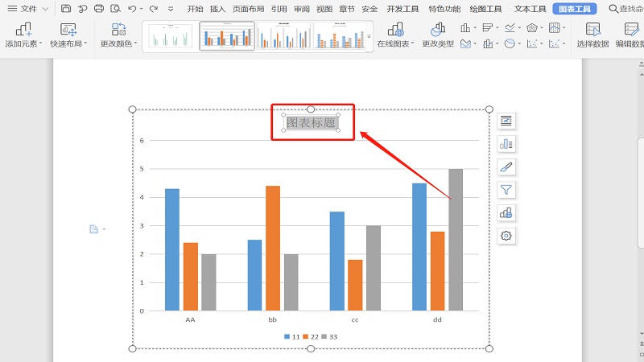Switch to the 插入 tab
Screen dimensions: 644x362
coord(217,9)
